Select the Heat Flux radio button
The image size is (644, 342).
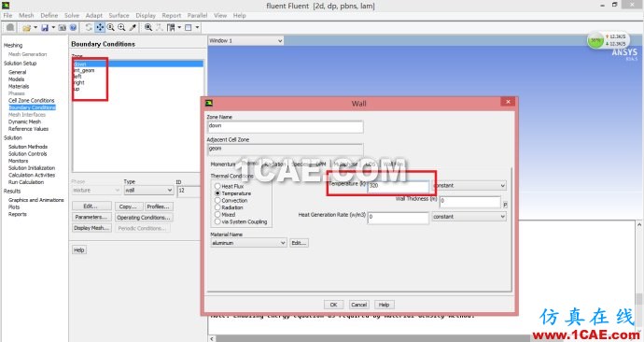[x=217, y=186]
